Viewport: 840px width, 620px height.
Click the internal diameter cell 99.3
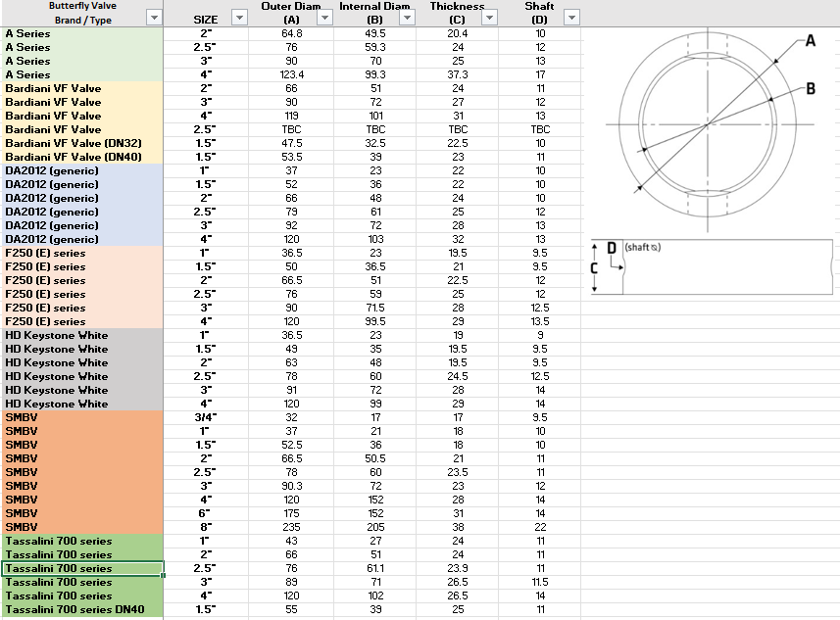point(375,74)
